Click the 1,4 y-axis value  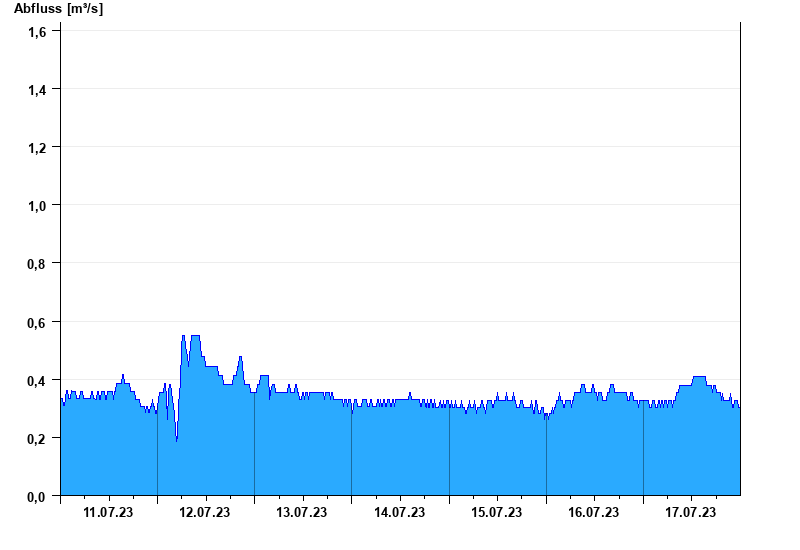click(37, 90)
